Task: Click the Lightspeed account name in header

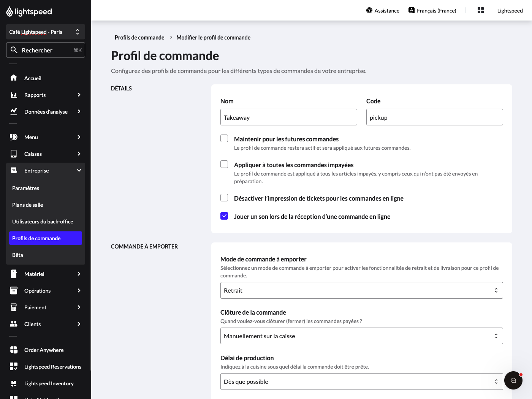Action: [510, 11]
